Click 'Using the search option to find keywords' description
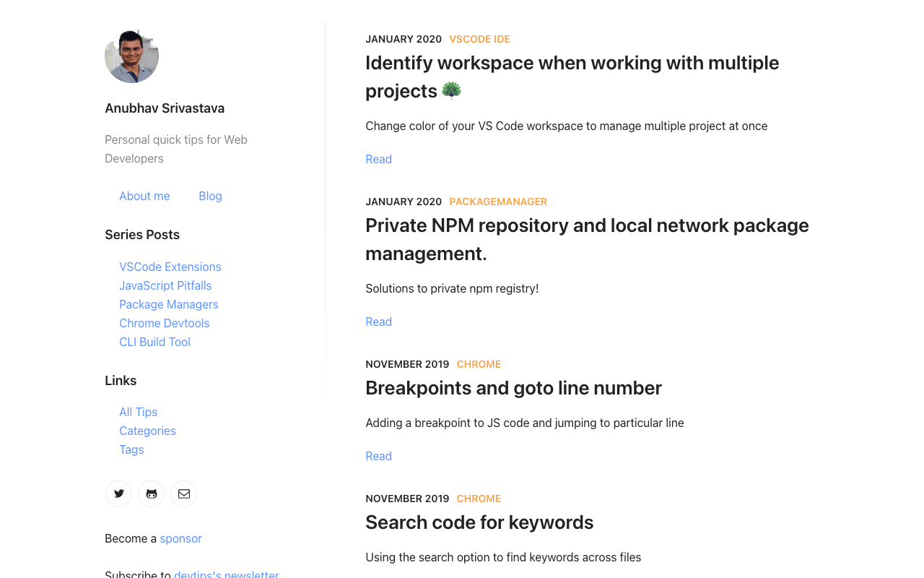 point(503,557)
